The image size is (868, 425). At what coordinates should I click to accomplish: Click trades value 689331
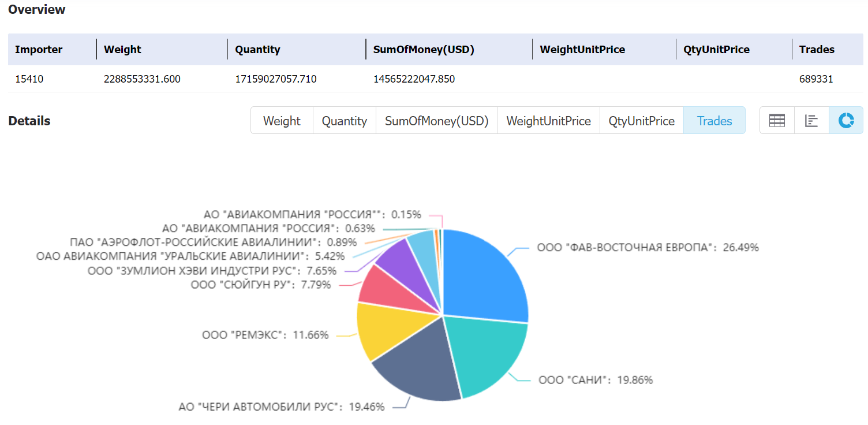pyautogui.click(x=816, y=79)
